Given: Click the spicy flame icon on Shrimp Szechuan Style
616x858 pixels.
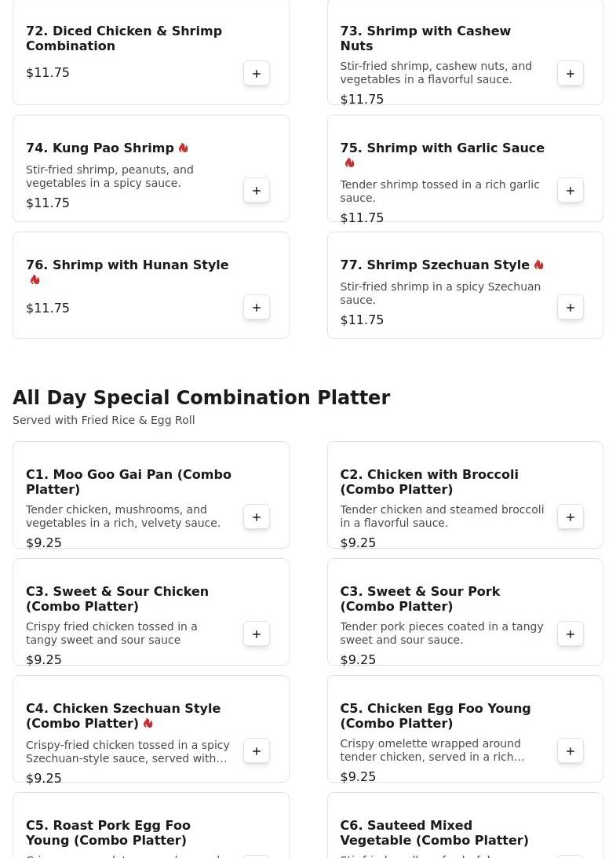Looking at the screenshot, I should click(539, 265).
